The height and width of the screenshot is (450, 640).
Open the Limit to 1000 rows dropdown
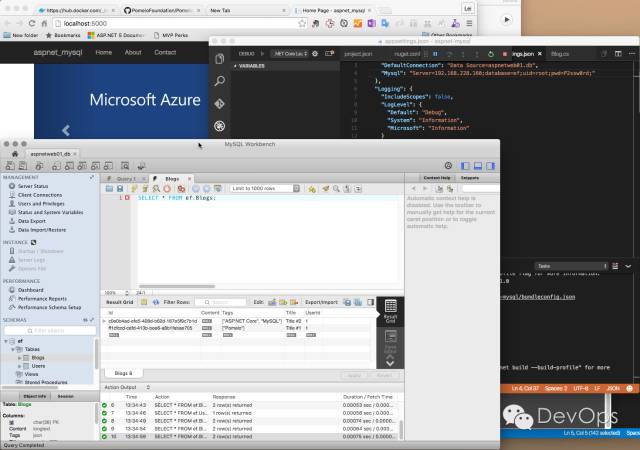pos(265,188)
